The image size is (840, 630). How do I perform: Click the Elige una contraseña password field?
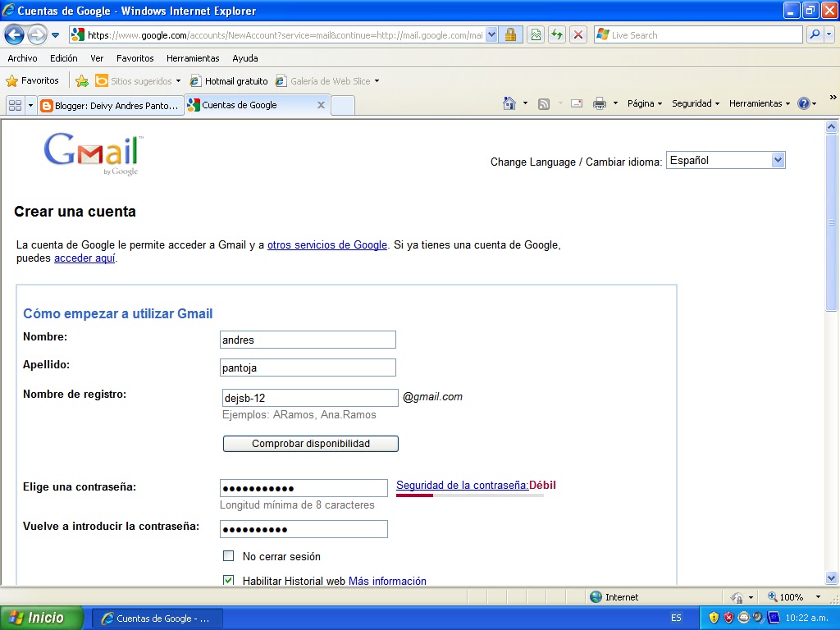(x=304, y=488)
